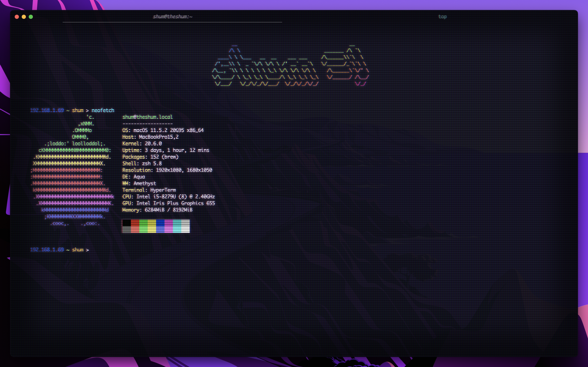Click the red close window button
Image resolution: width=588 pixels, height=367 pixels.
coord(17,17)
